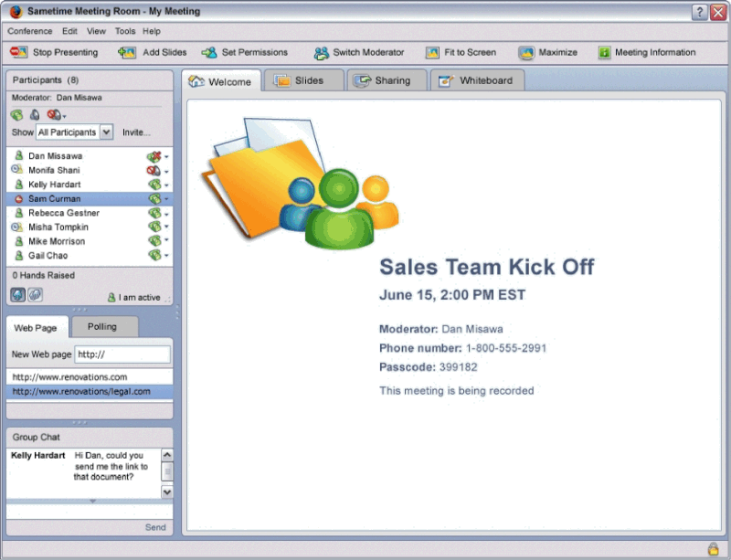Switch to the Slides tab

(304, 80)
